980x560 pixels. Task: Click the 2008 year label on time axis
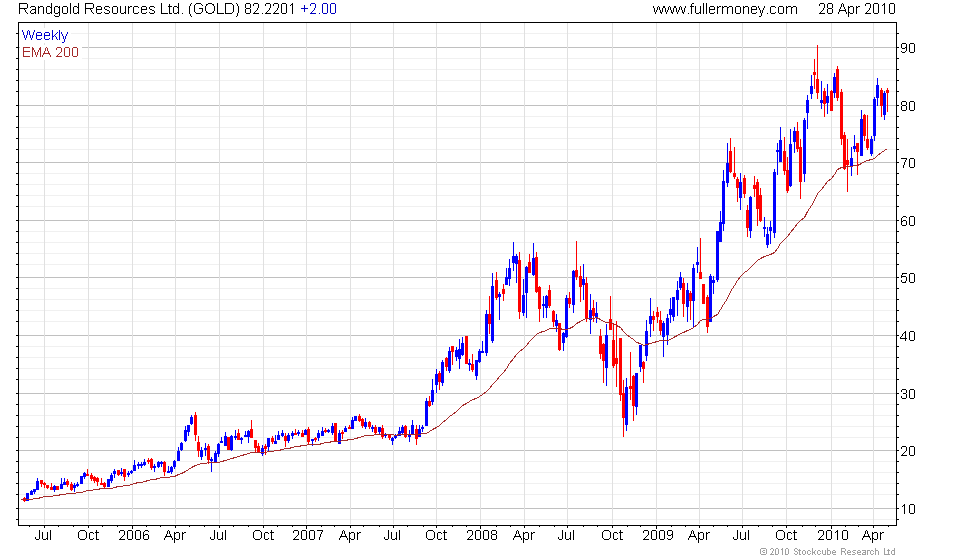click(482, 535)
